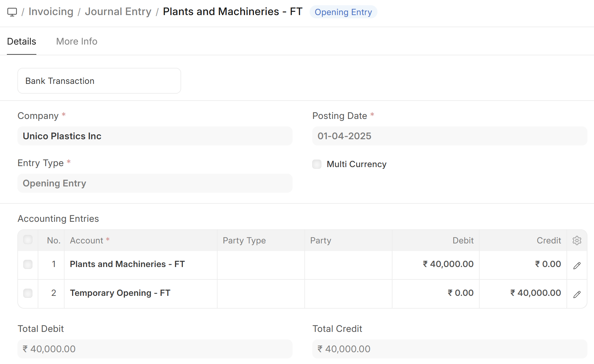Image resolution: width=594 pixels, height=364 pixels.
Task: Open table column settings gear icon
Action: (577, 240)
